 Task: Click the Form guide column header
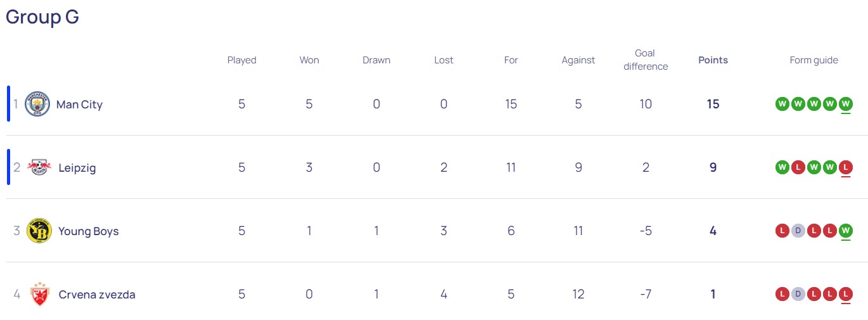tap(814, 60)
